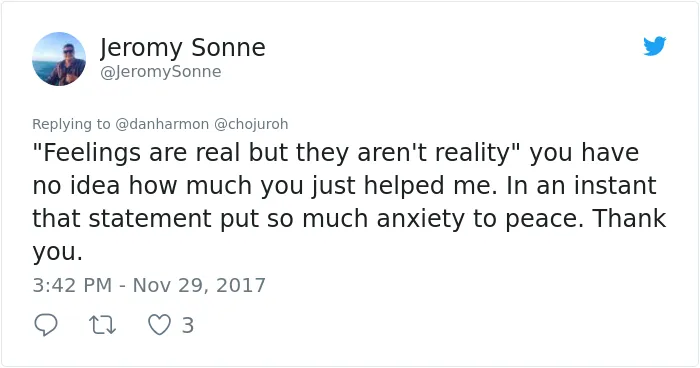Click the tweet's final "you." line
The width and height of the screenshot is (700, 368).
(58, 253)
